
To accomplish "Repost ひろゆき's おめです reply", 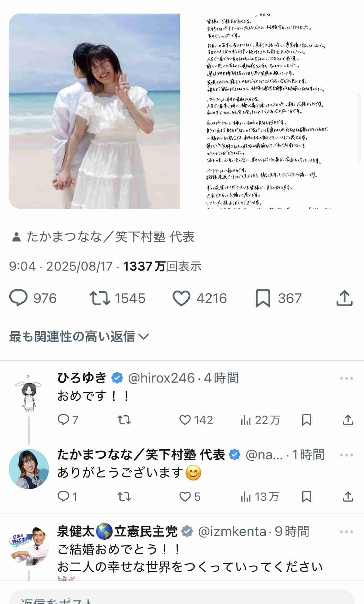I will 124,420.
